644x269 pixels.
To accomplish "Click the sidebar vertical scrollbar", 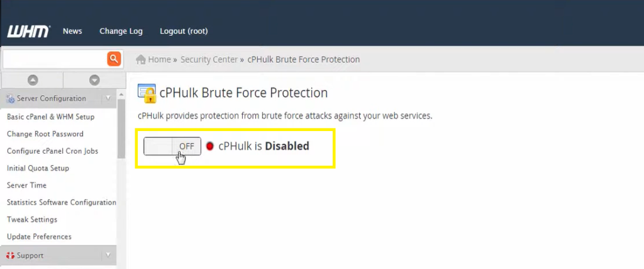I will coord(121,126).
